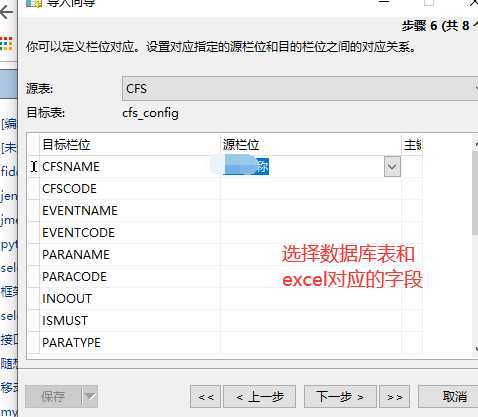Jump to last step with >> button

[x=395, y=397]
